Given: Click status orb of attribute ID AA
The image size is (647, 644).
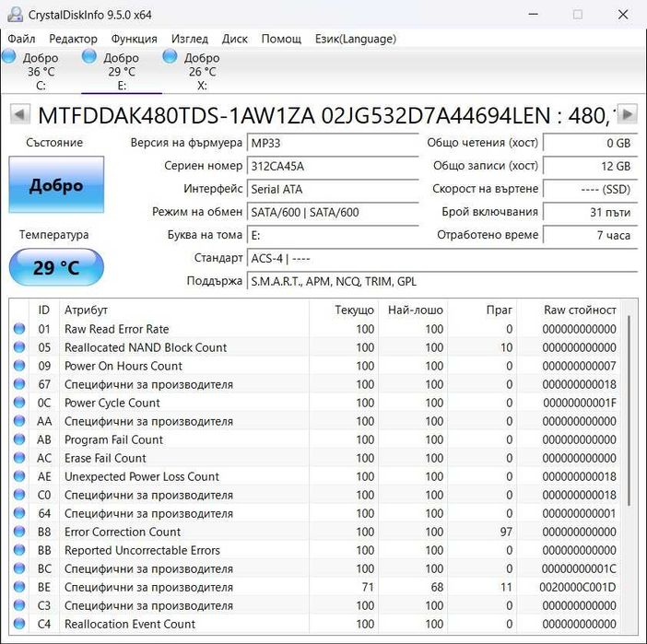Looking at the screenshot, I should pyautogui.click(x=19, y=421).
